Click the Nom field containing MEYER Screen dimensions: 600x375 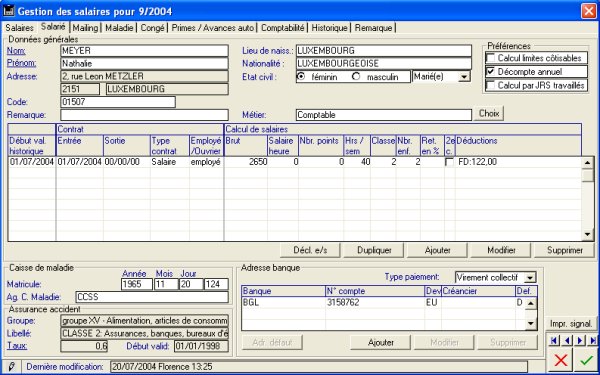click(x=144, y=51)
